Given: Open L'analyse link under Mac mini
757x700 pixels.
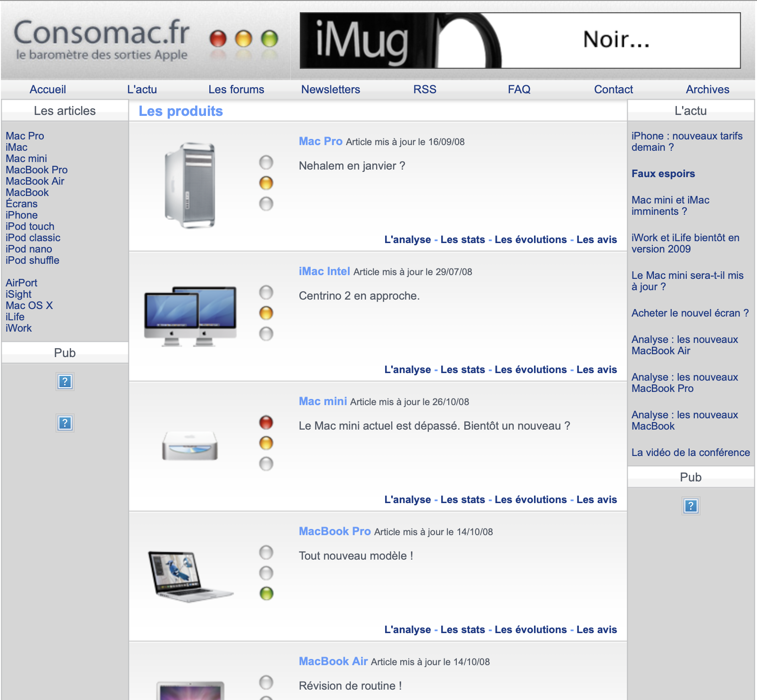Looking at the screenshot, I should [x=407, y=500].
